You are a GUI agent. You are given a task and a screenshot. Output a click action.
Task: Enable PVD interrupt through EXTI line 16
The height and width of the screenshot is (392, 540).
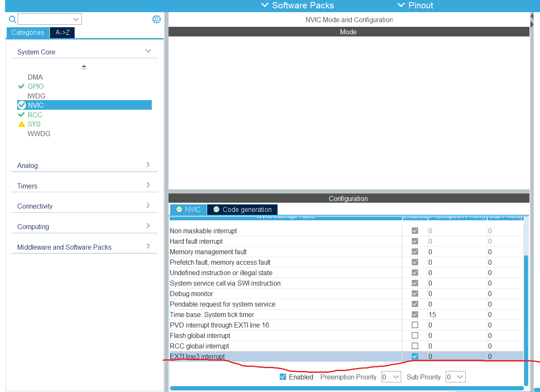pos(415,325)
